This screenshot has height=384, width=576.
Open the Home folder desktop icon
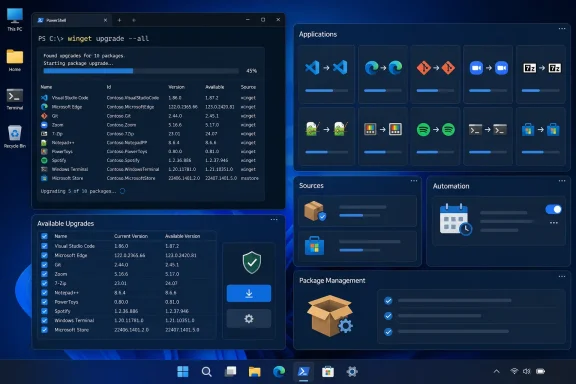[x=15, y=60]
